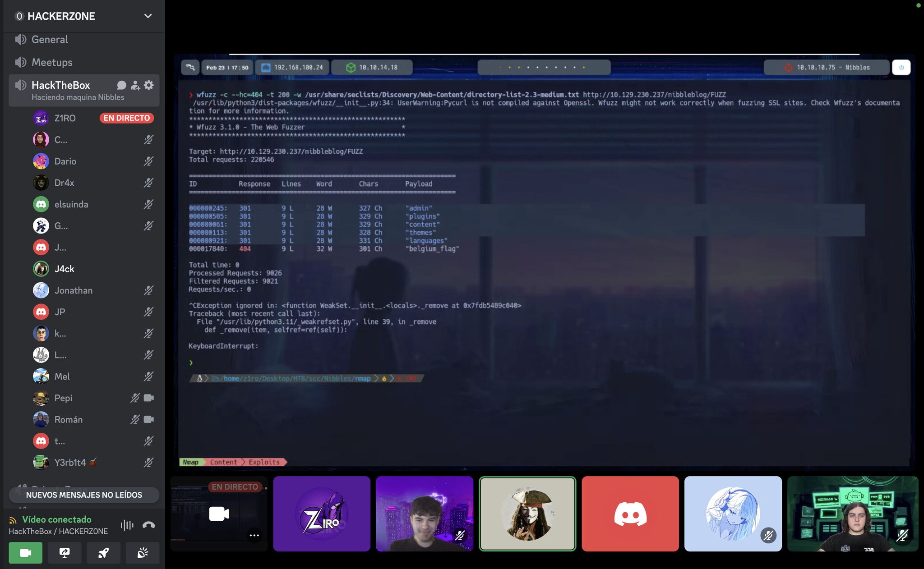Open the Meetups voice channel
Viewport: 924px width, 569px height.
tap(52, 62)
